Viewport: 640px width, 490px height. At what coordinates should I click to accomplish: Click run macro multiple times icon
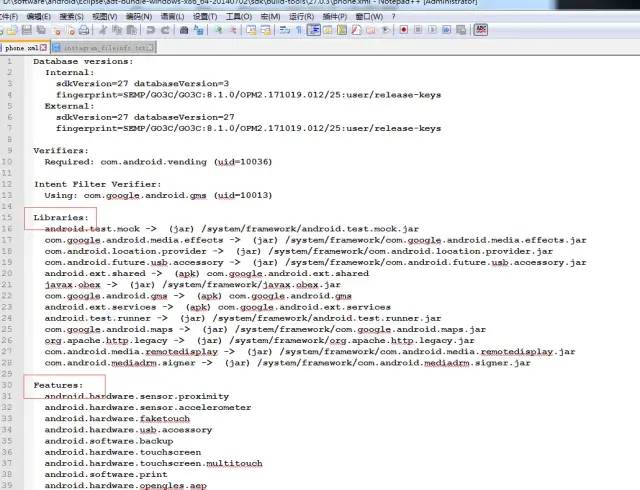(447, 30)
